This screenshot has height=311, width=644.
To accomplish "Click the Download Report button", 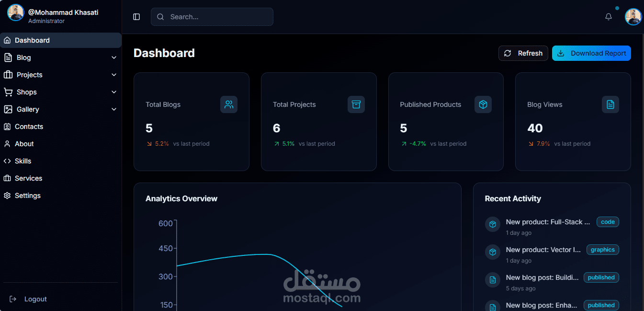I will click(x=591, y=53).
